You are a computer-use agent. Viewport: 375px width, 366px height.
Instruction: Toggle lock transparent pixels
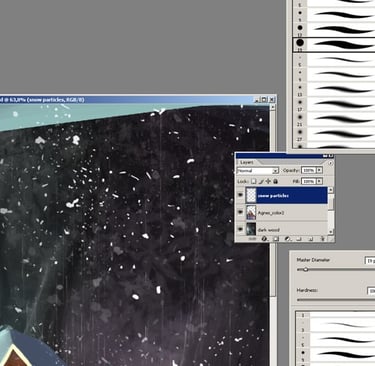coord(254,181)
